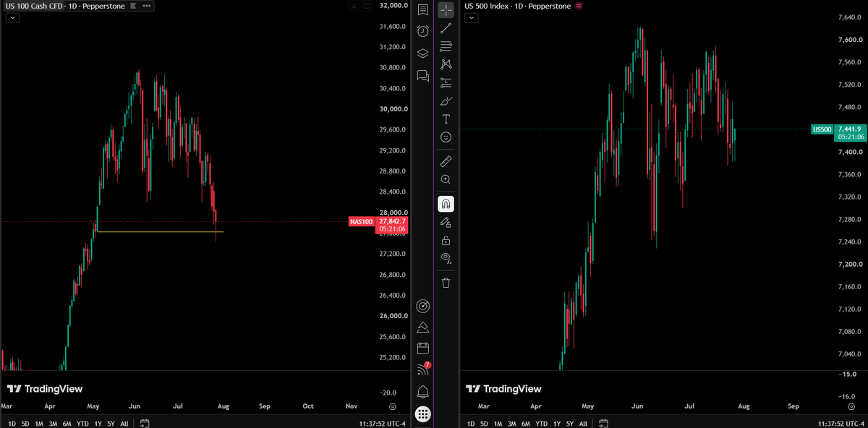Viewport: 868px width, 428px height.
Task: Set YTD range on US 100 chart
Action: [x=82, y=423]
